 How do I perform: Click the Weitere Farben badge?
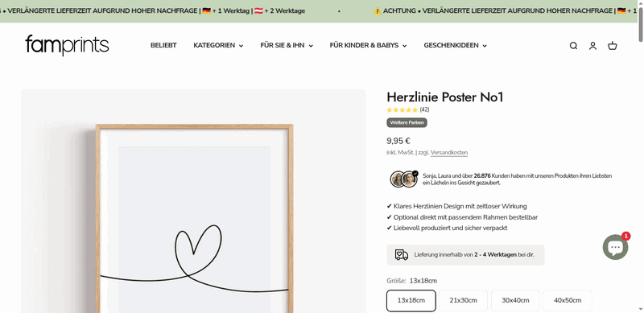point(407,122)
